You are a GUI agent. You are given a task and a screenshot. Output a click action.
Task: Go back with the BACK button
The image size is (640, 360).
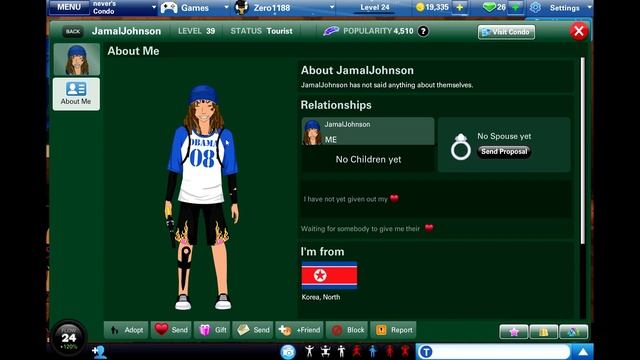73,31
